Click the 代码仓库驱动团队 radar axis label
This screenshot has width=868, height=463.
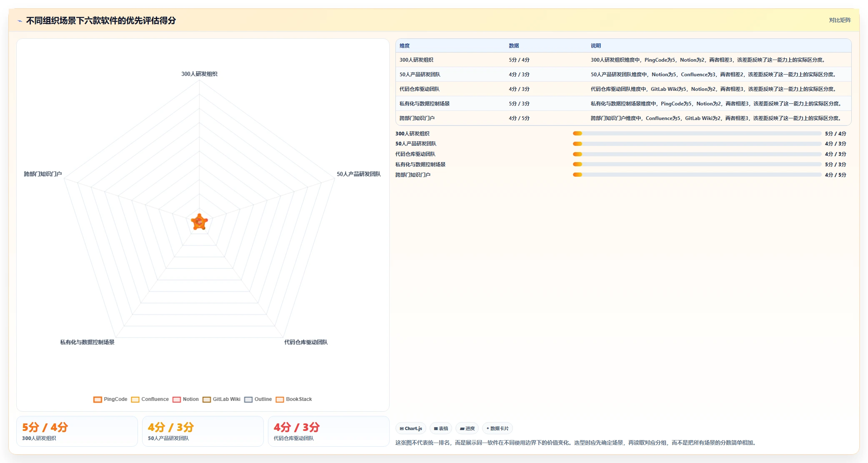(x=306, y=342)
